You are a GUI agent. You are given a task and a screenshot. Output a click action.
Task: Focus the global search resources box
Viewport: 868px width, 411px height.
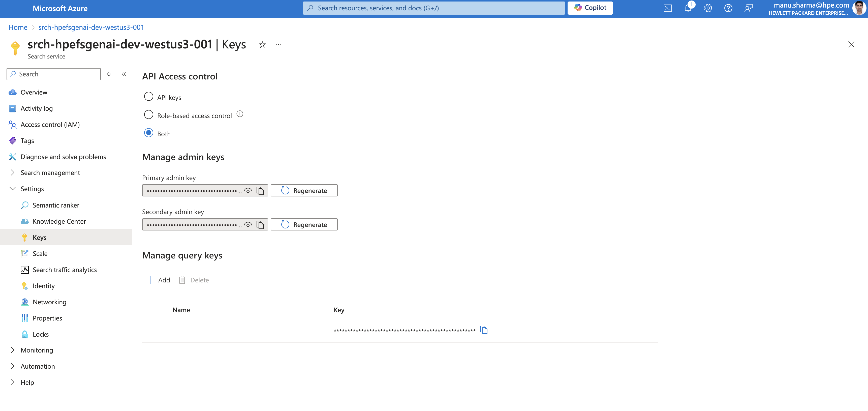(x=434, y=8)
